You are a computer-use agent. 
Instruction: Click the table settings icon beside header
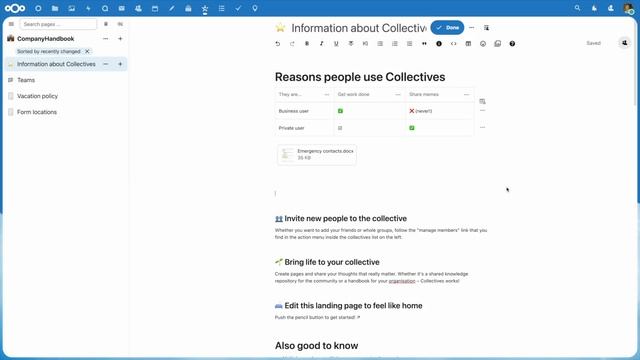coord(482,101)
